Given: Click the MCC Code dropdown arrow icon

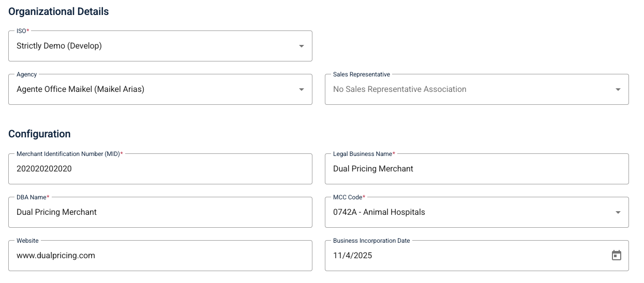Looking at the screenshot, I should (618, 212).
